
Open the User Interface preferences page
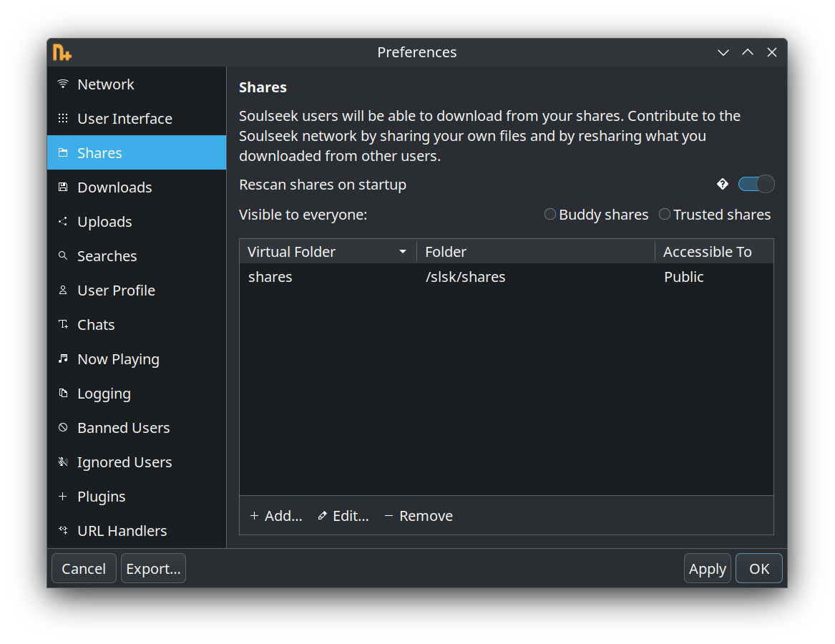(x=137, y=118)
